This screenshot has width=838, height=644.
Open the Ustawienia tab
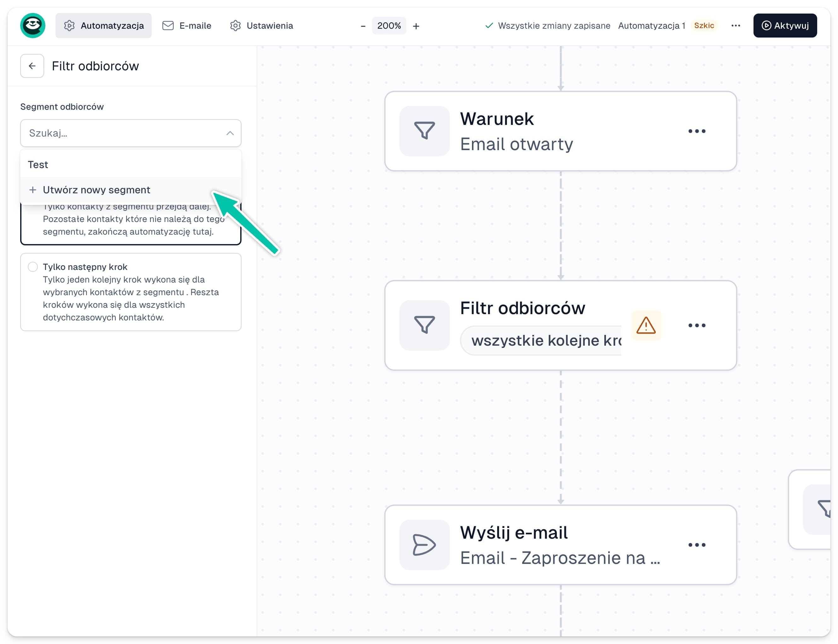tap(262, 26)
